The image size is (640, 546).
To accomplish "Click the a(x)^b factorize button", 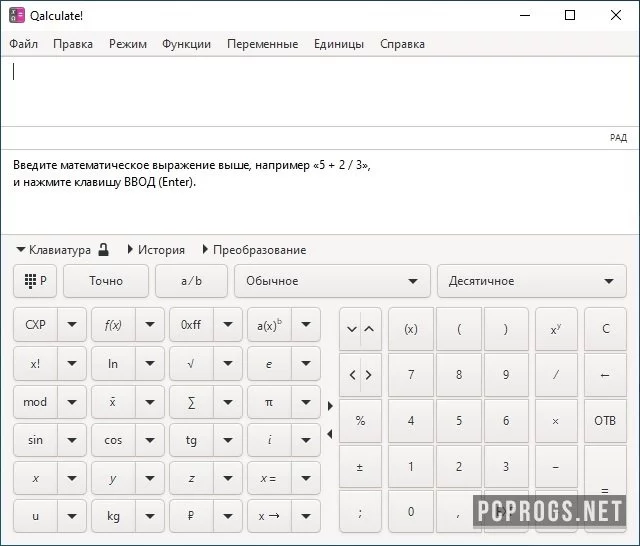I will coord(269,325).
